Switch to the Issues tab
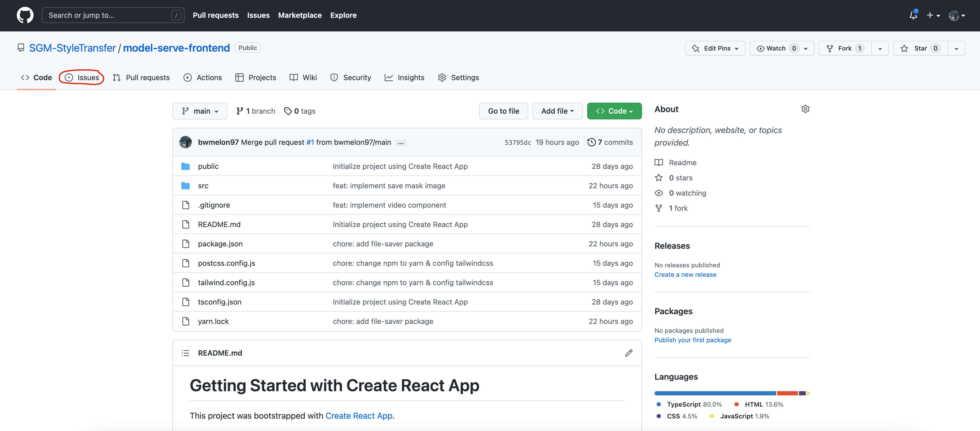980x431 pixels. coord(82,78)
